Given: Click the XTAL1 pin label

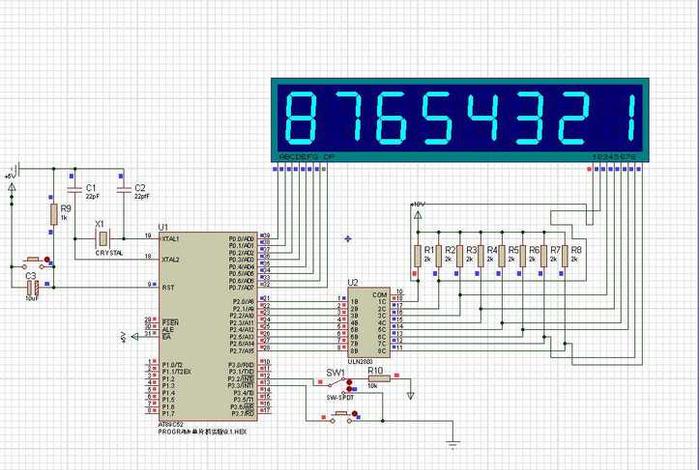Looking at the screenshot, I should [x=171, y=239].
